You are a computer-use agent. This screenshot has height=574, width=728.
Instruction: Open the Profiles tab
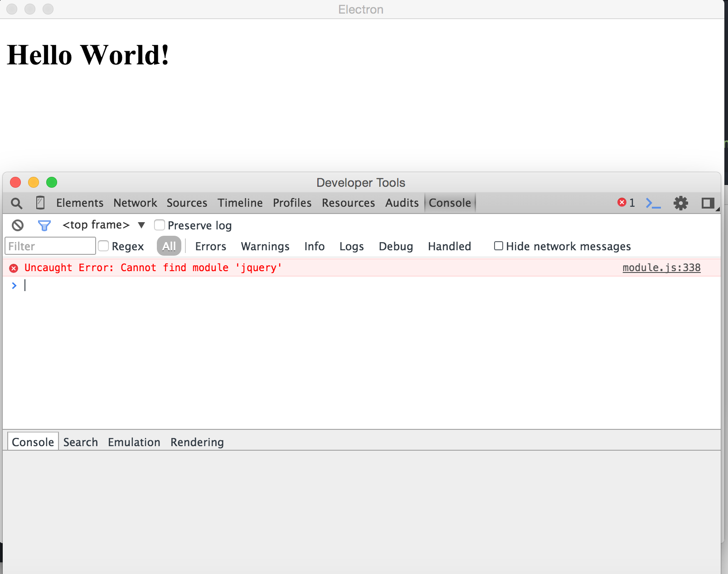[x=292, y=203]
